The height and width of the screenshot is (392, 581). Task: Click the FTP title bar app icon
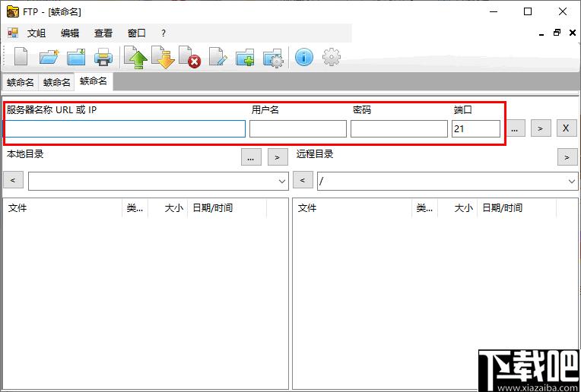point(13,12)
